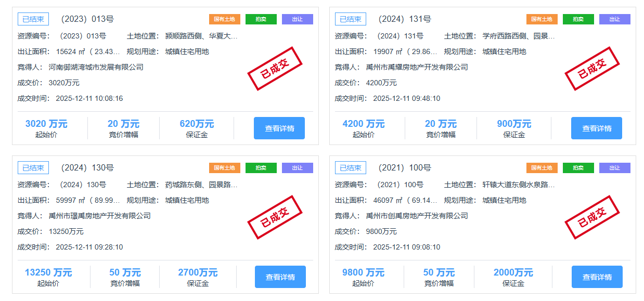Select green 拍卖 tag on (2024) 131号 card
The height and width of the screenshot is (301, 644).
click(578, 19)
